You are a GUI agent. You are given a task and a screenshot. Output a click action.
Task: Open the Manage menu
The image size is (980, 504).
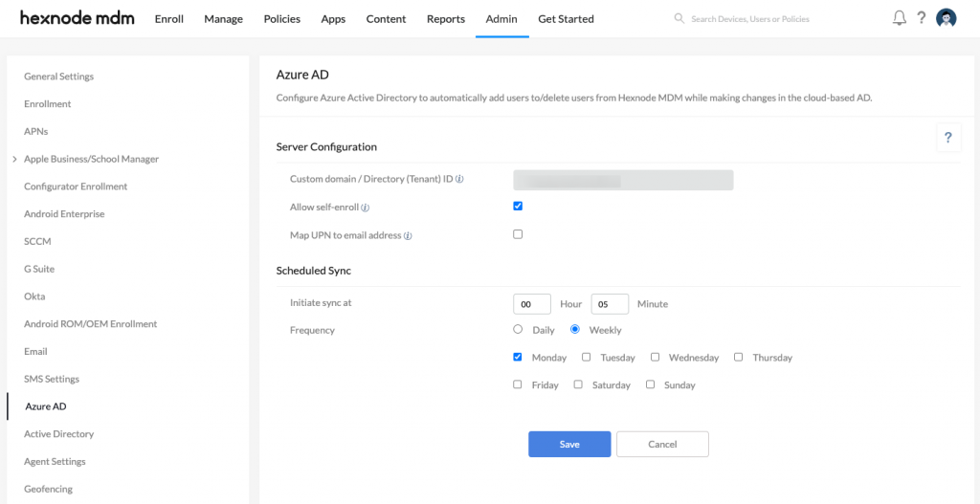tap(224, 19)
